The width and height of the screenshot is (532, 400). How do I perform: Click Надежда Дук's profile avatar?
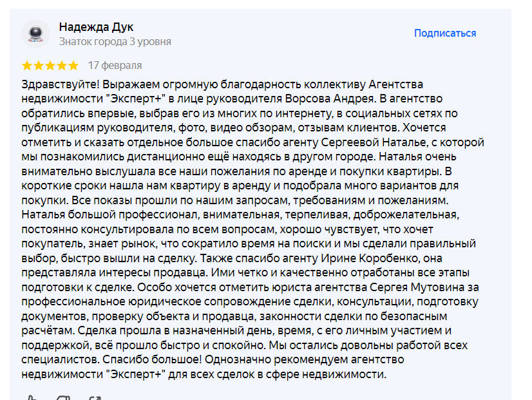coord(35,33)
